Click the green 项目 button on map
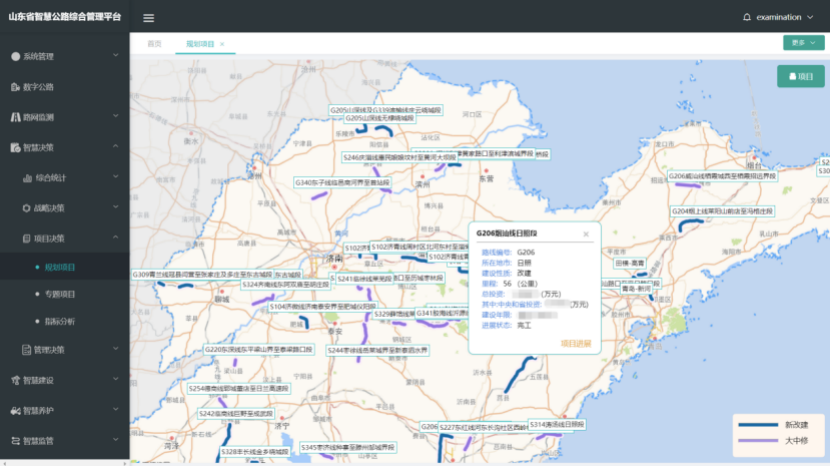The image size is (830, 468). pyautogui.click(x=800, y=76)
